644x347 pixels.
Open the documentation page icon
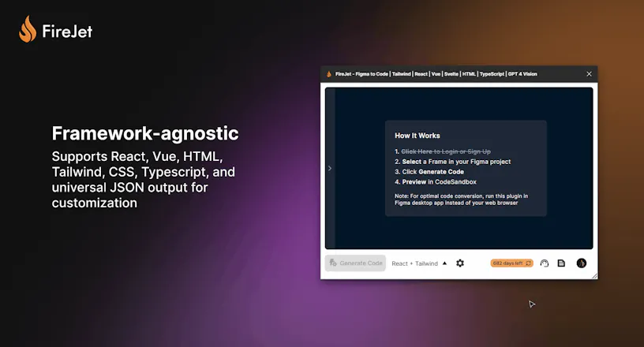click(561, 263)
